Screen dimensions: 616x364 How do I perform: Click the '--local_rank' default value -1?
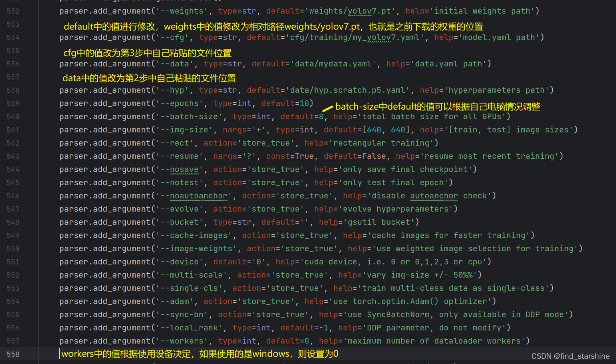pos(324,328)
